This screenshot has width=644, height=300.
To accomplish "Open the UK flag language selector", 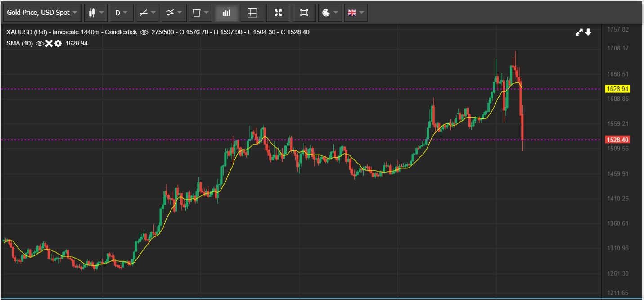I will [356, 13].
